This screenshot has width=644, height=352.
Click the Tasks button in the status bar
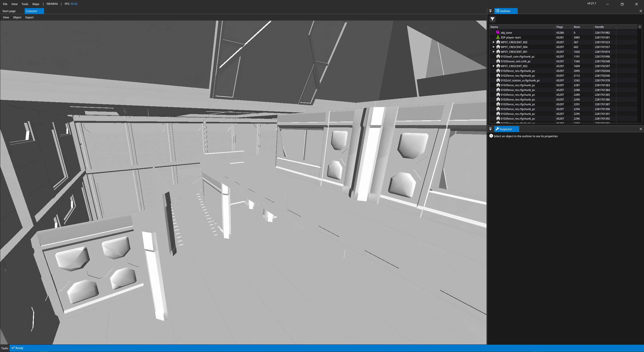5,348
